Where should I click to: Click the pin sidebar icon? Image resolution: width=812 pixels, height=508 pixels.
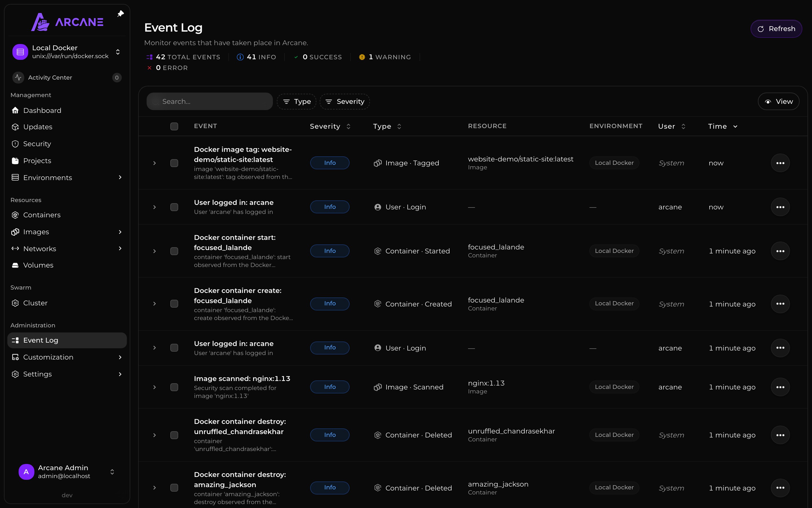point(120,14)
